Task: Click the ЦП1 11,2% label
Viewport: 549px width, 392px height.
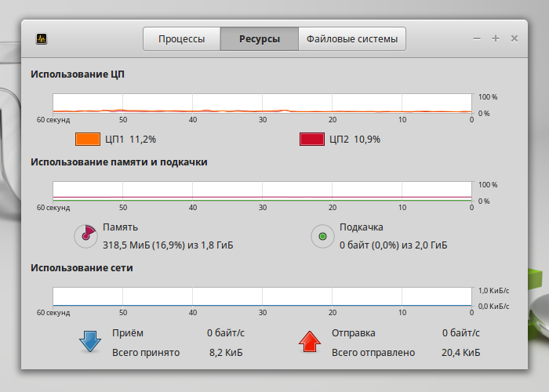Action: click(x=130, y=140)
